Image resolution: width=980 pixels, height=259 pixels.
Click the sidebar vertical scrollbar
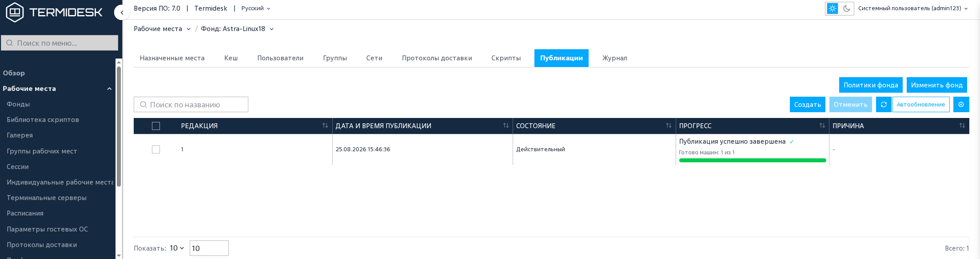click(x=119, y=126)
